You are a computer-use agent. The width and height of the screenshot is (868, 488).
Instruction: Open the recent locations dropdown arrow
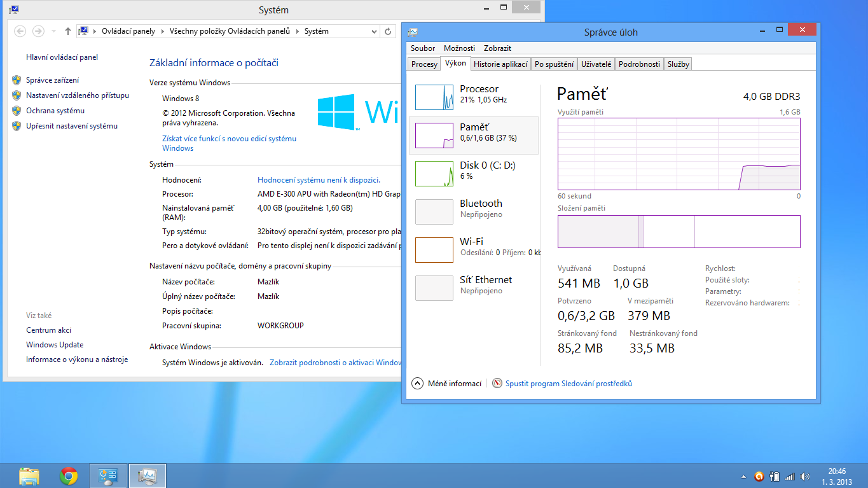[x=52, y=31]
